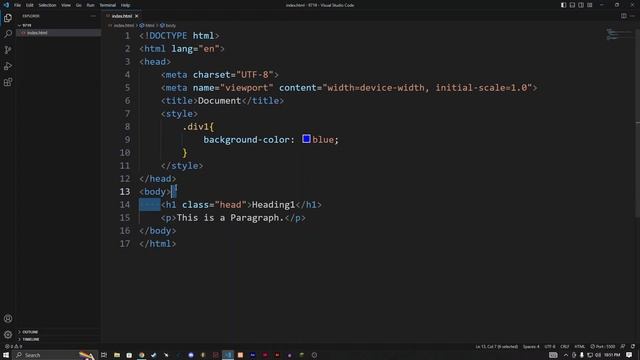Click the split editor right icon
The image size is (640, 360).
click(x=624, y=16)
